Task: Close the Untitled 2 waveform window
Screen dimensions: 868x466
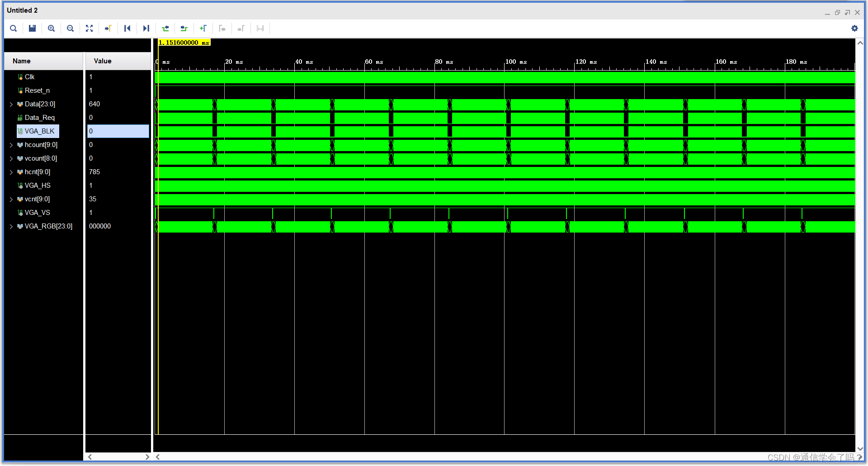Action: click(x=857, y=13)
